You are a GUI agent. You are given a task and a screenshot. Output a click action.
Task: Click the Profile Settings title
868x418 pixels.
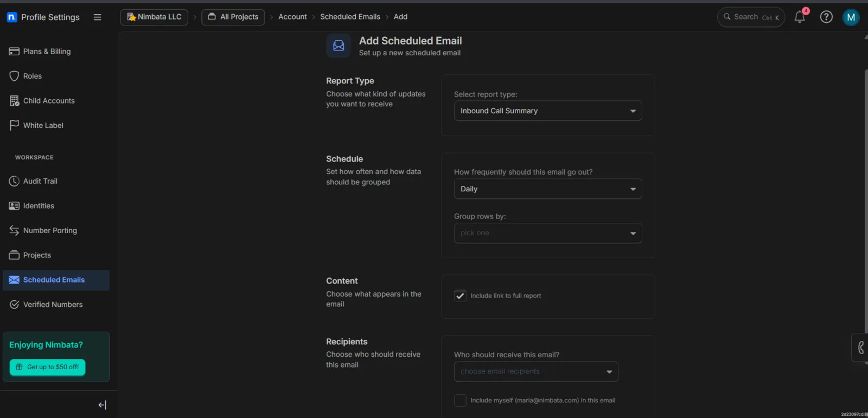pyautogui.click(x=50, y=17)
